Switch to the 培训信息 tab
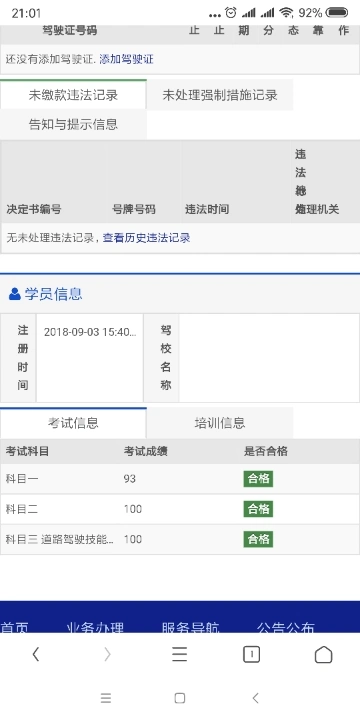The image size is (360, 720). point(220,422)
